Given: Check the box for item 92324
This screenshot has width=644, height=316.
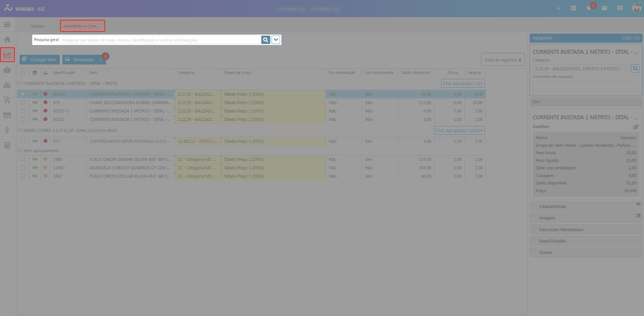Looking at the screenshot, I should tap(23, 94).
